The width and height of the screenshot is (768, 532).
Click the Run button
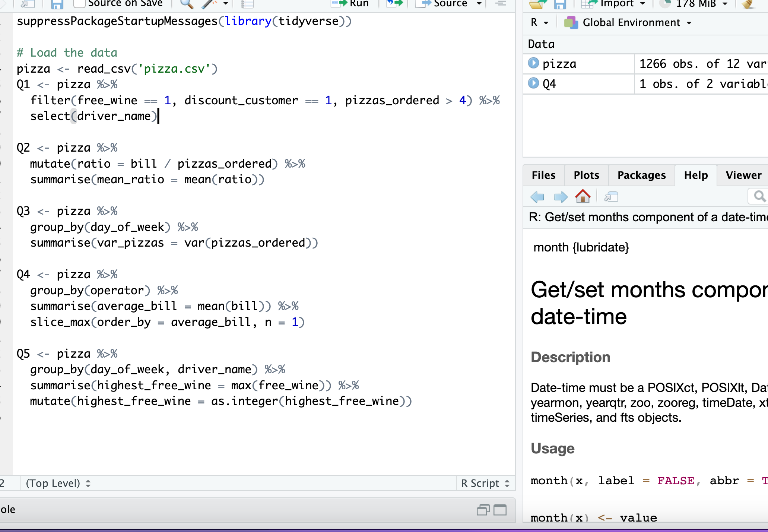coord(351,4)
